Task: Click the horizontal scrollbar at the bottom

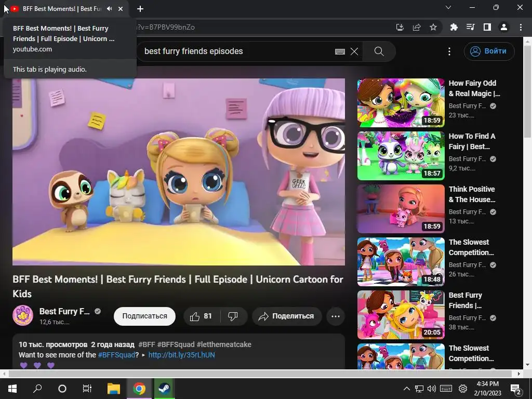Action: click(x=260, y=374)
